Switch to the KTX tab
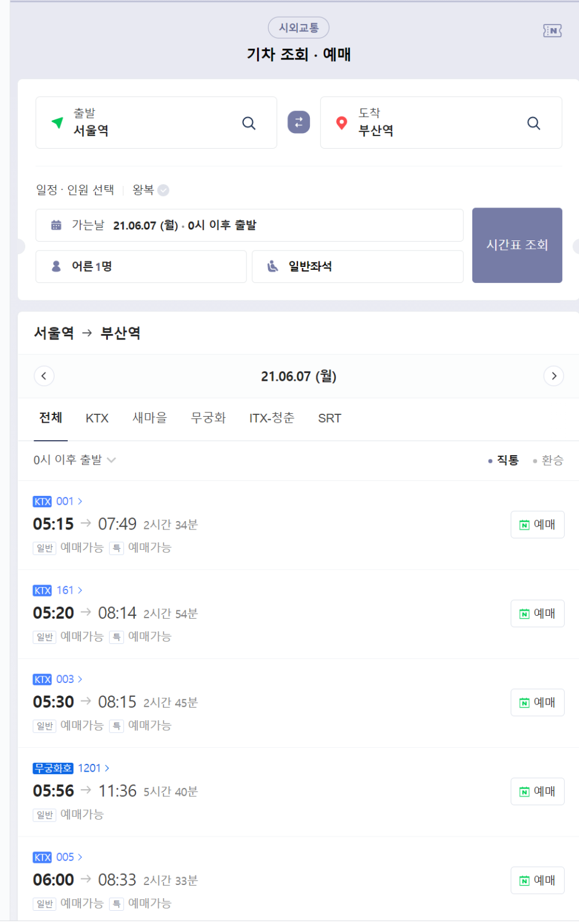 tap(97, 418)
